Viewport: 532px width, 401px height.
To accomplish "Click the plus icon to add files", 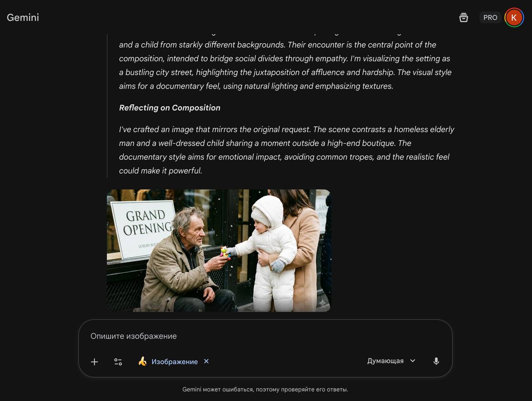I will click(94, 362).
